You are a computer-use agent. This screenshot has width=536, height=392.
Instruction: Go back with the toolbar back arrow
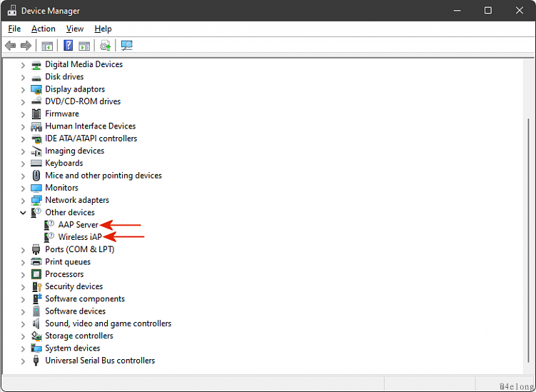[11, 46]
